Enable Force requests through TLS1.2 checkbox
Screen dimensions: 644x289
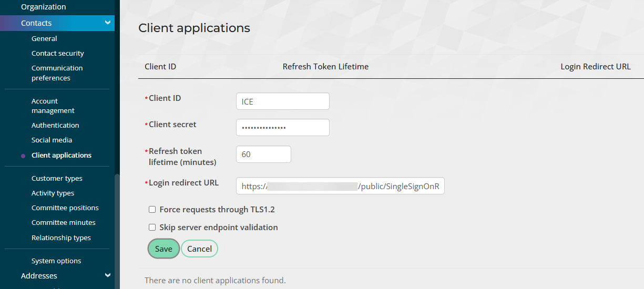(152, 210)
